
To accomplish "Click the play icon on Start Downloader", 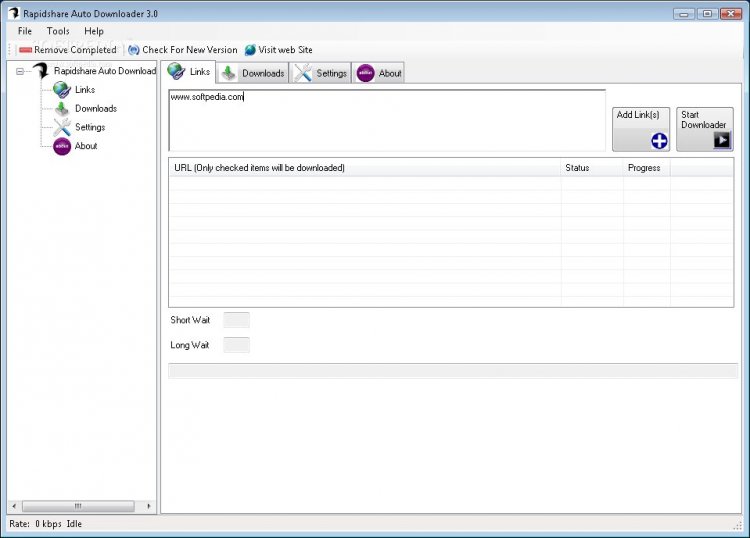I will pos(722,140).
